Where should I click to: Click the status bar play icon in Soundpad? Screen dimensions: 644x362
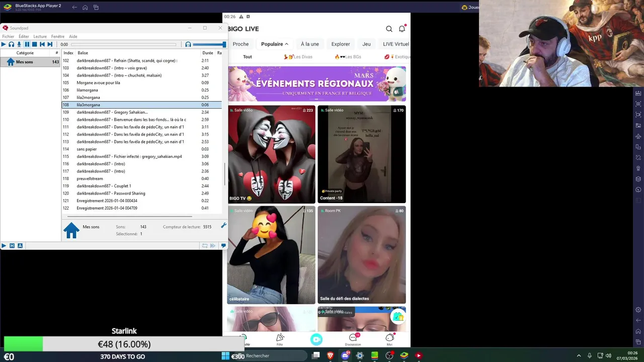pyautogui.click(x=4, y=246)
